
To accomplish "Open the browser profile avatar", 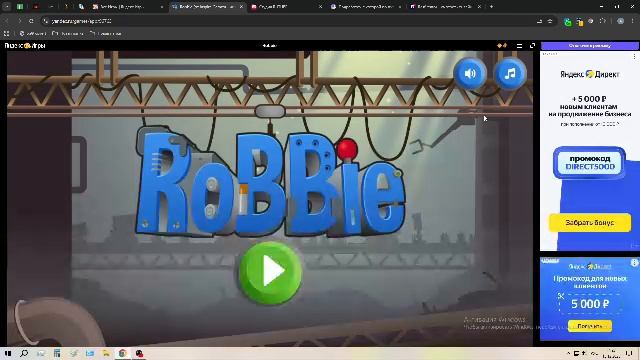I will pyautogui.click(x=620, y=21).
